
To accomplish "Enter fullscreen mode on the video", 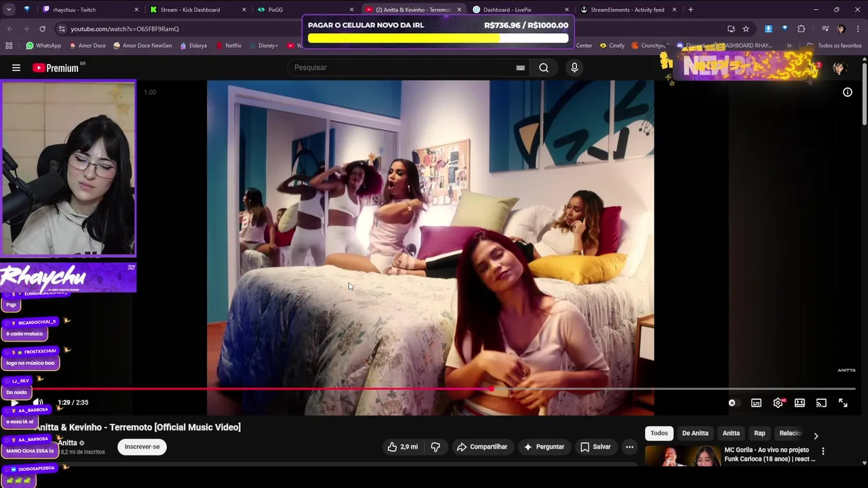I will click(x=843, y=403).
